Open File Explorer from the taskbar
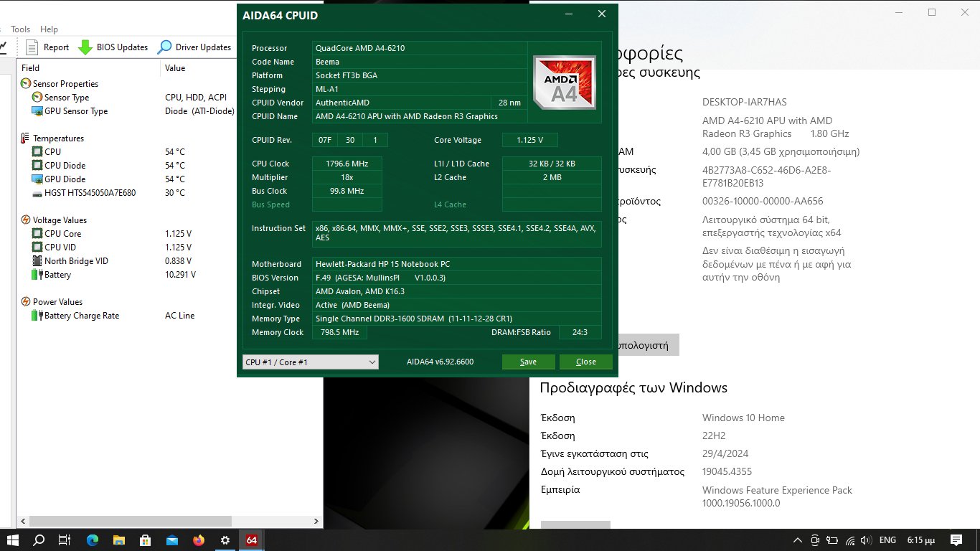Image resolution: width=980 pixels, height=551 pixels. pyautogui.click(x=118, y=540)
